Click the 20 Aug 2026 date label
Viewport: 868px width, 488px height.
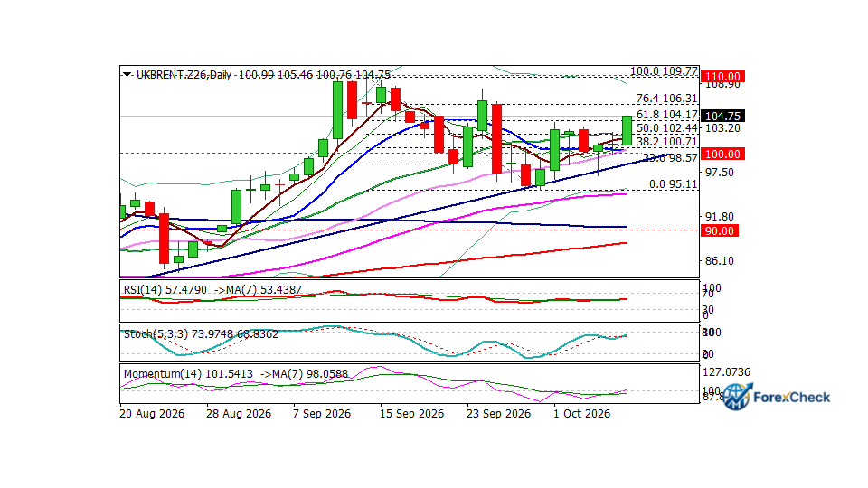click(x=152, y=413)
